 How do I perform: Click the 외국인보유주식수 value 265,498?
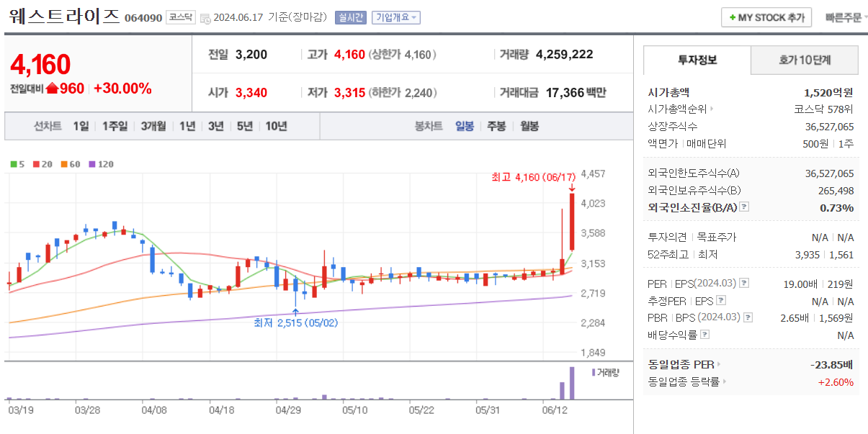(836, 190)
